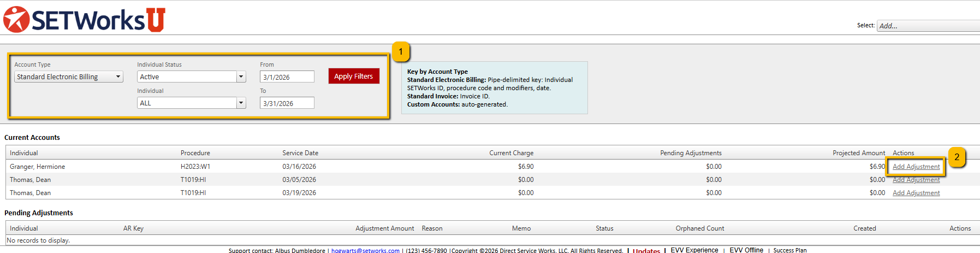Open the hogwarts@setworks.com email link
The height and width of the screenshot is (253, 980).
(365, 250)
